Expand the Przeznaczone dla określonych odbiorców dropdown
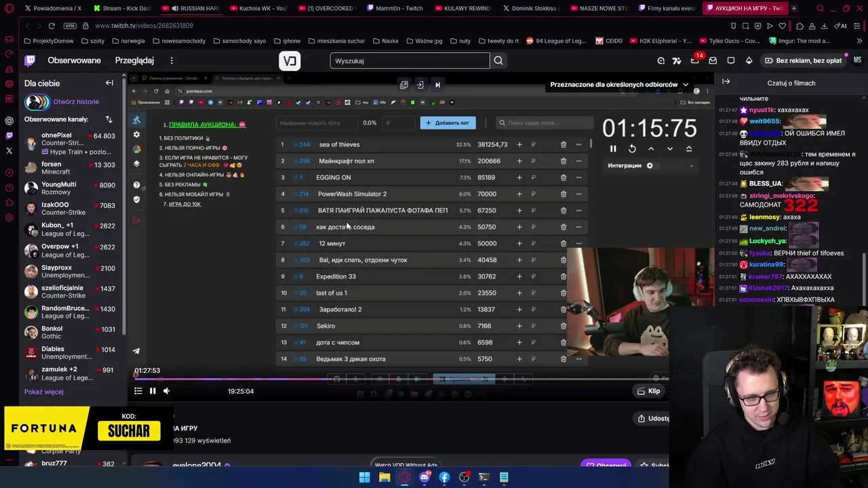Image resolution: width=868 pixels, height=488 pixels. (x=619, y=85)
